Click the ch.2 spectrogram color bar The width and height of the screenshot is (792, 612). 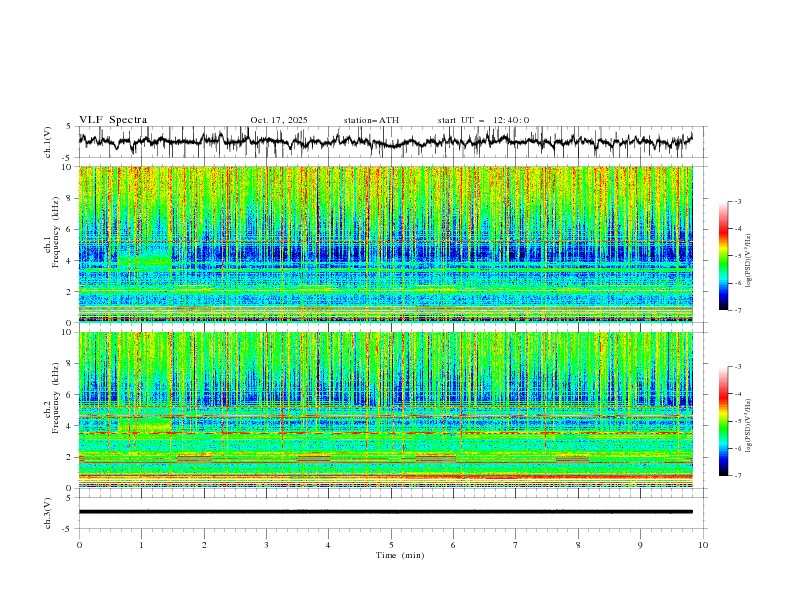click(x=723, y=421)
